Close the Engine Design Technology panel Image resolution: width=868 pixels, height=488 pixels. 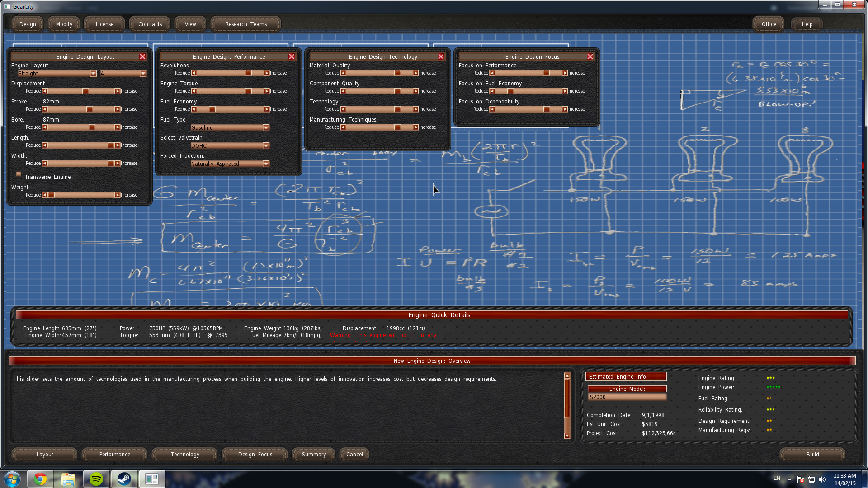[x=441, y=56]
